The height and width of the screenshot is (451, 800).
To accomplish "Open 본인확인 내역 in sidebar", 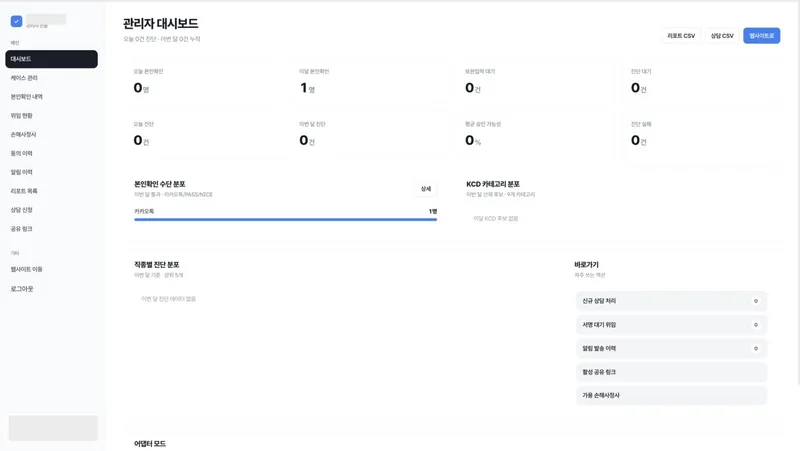I will tap(52, 97).
